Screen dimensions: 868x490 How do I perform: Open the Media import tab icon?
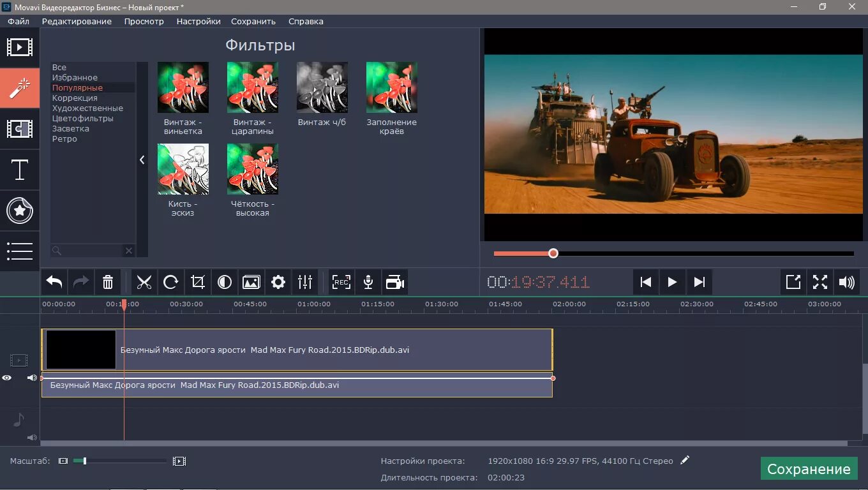click(x=20, y=47)
